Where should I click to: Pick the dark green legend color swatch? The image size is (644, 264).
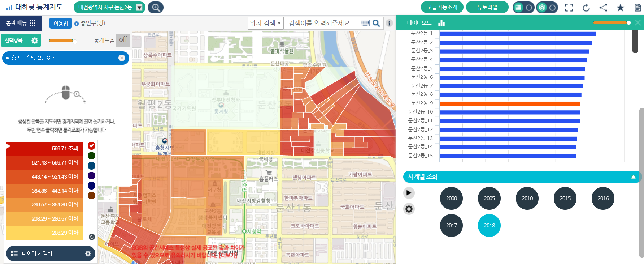point(92,156)
